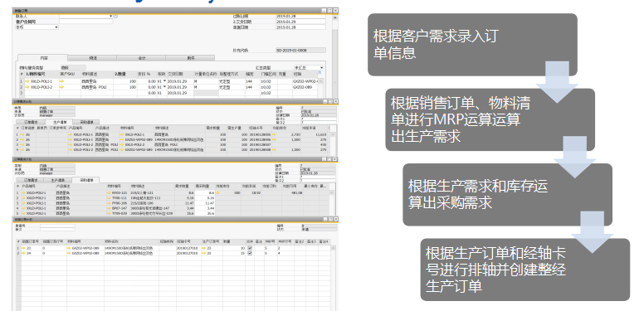The height and width of the screenshot is (311, 644).
Task: Expand the contact person dropdown in sales order
Action: coord(111,16)
